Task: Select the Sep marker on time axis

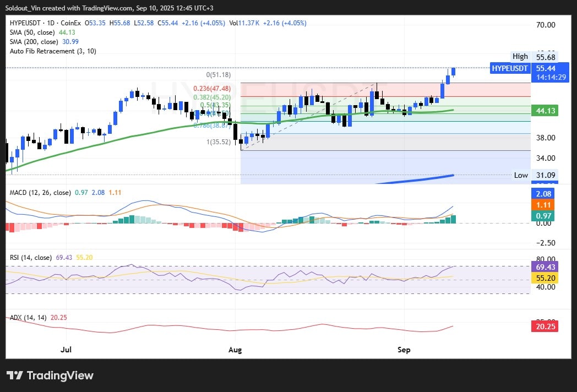Action: pyautogui.click(x=404, y=350)
